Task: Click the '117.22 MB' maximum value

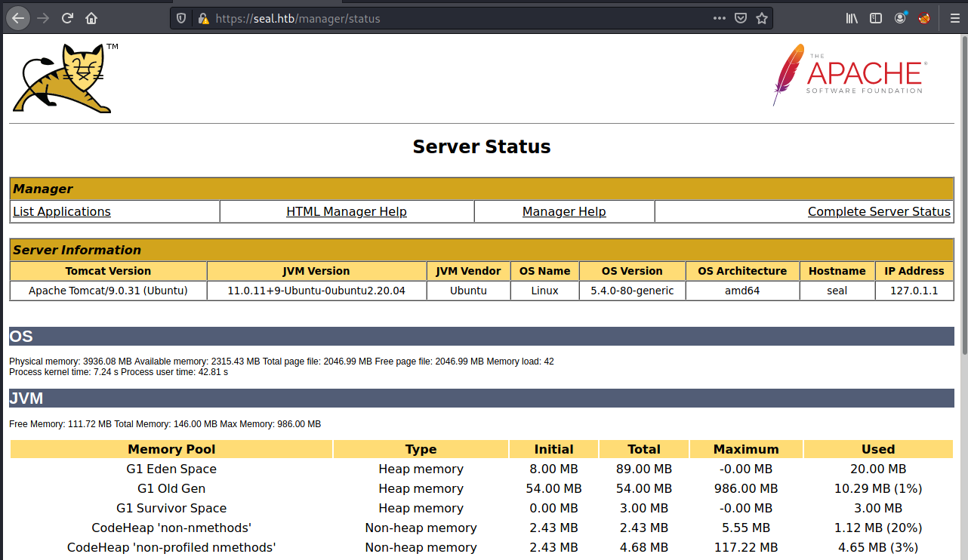Action: tap(746, 547)
